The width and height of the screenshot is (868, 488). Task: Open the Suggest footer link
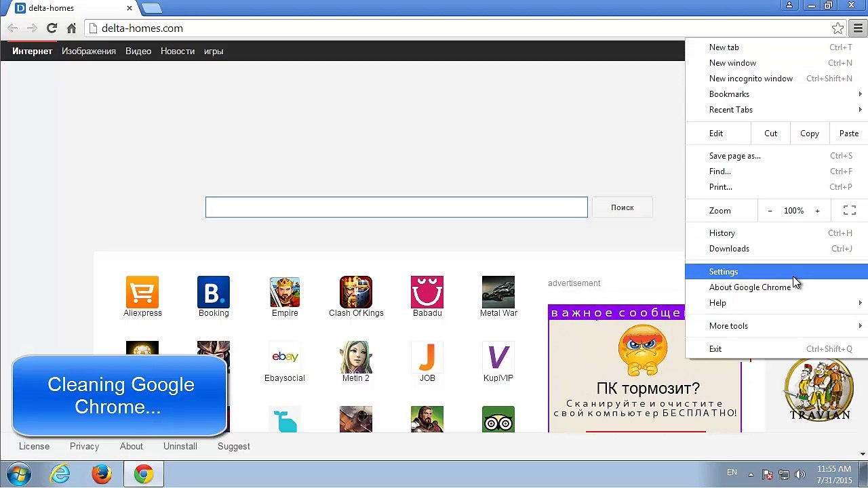click(234, 447)
